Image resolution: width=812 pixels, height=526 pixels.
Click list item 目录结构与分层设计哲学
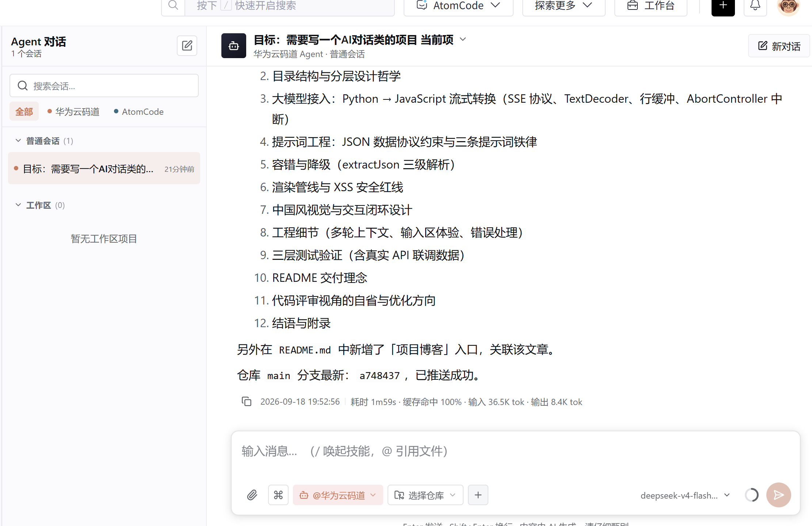pos(336,76)
